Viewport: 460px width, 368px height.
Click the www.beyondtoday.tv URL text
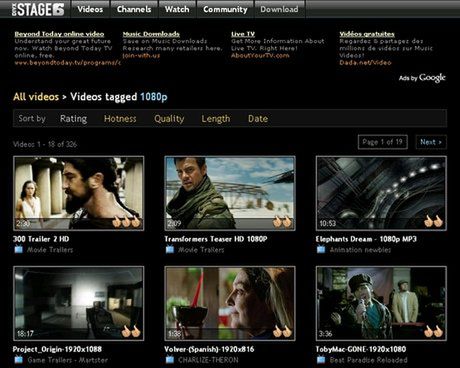click(67, 63)
